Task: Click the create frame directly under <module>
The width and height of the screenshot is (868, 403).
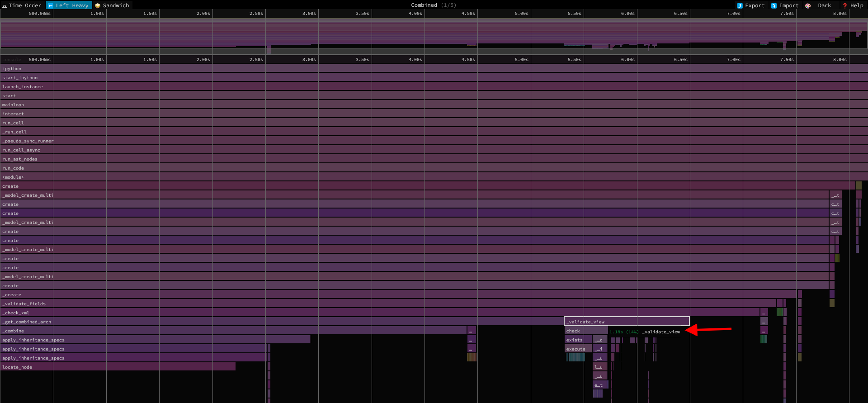Action: click(x=428, y=186)
